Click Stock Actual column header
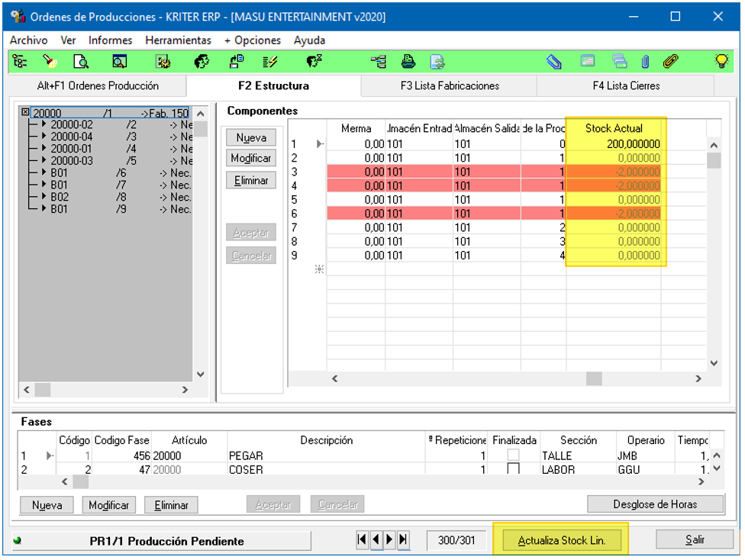Viewport: 745px width, 560px height. coord(614,128)
